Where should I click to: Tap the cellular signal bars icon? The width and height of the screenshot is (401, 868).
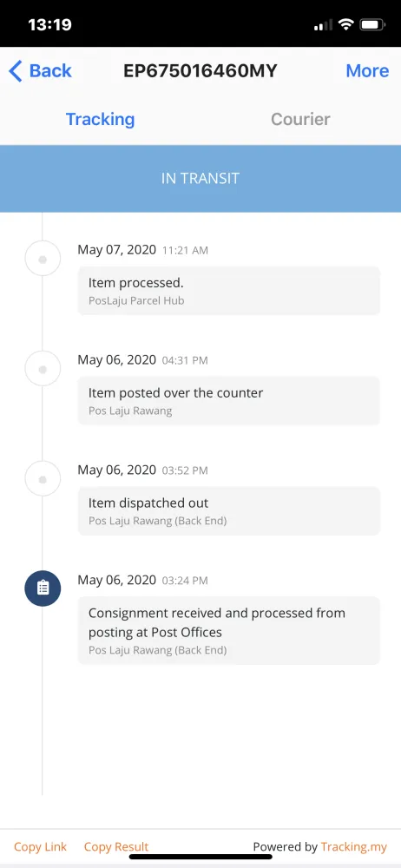point(323,25)
